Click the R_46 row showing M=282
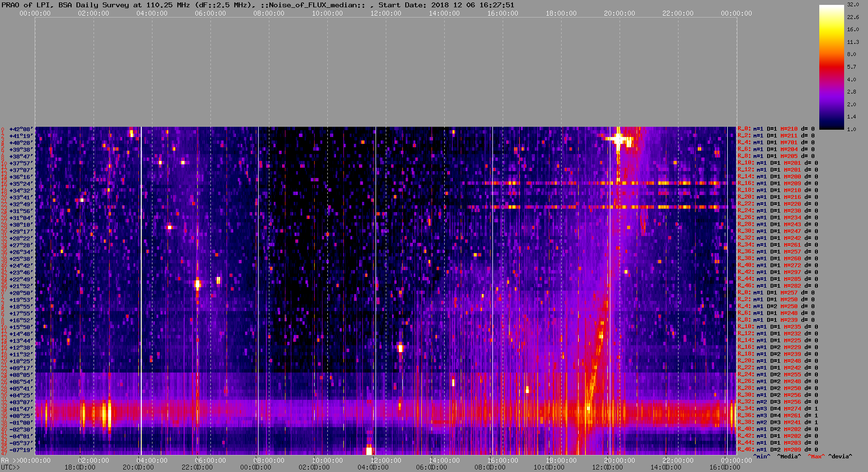 point(778,286)
